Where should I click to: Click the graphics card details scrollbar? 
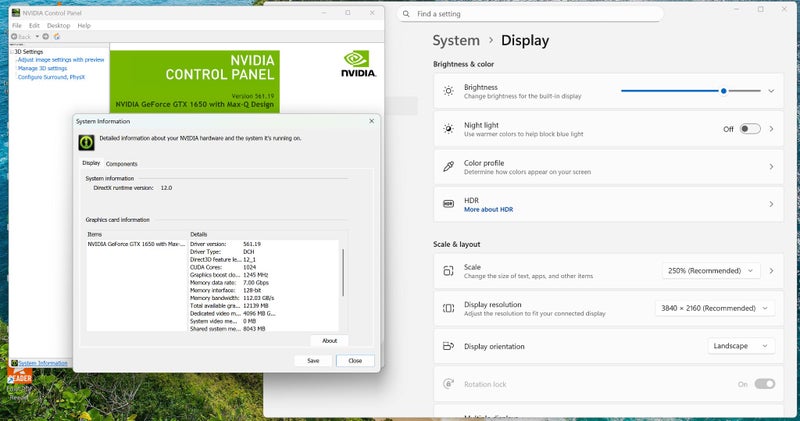[343, 273]
